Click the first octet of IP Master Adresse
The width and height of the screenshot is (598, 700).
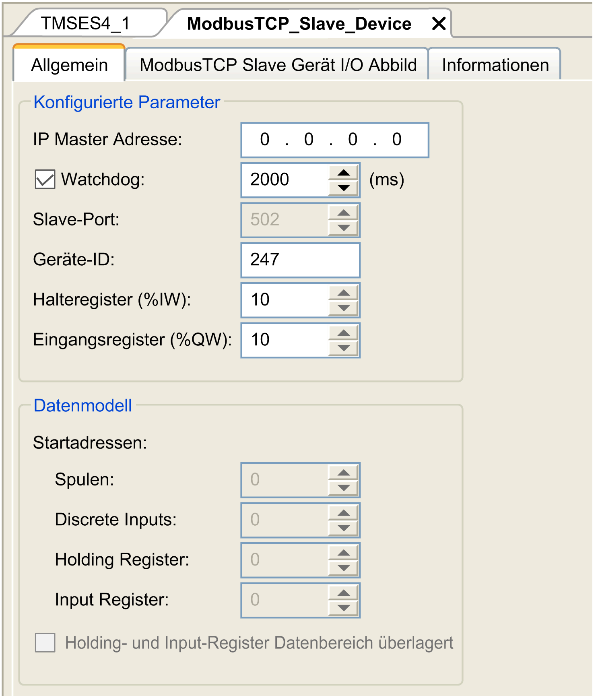click(264, 140)
